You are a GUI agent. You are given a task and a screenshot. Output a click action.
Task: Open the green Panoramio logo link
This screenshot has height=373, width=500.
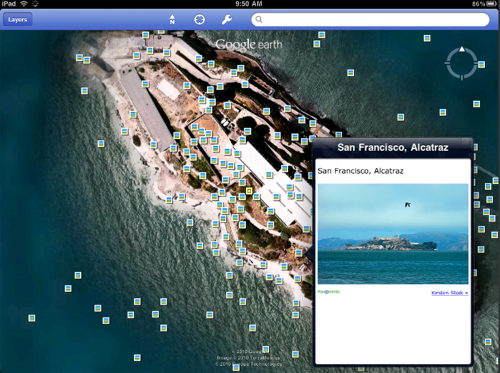click(329, 292)
